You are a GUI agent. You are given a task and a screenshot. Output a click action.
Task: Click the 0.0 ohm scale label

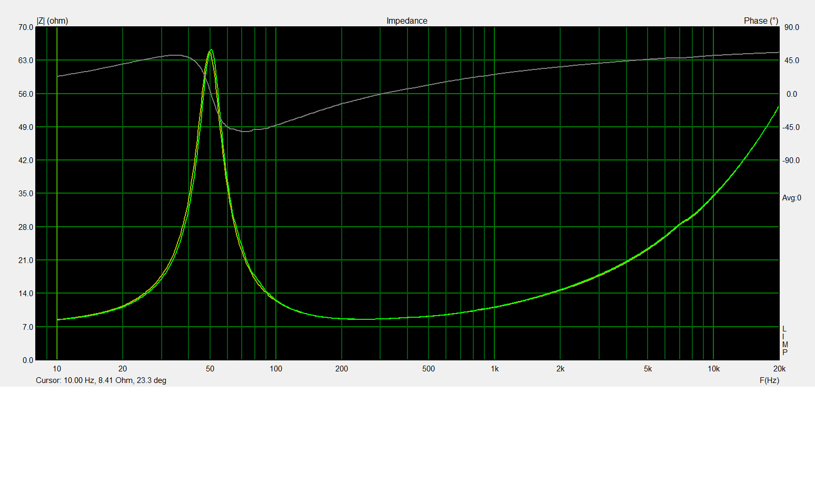[x=28, y=360]
